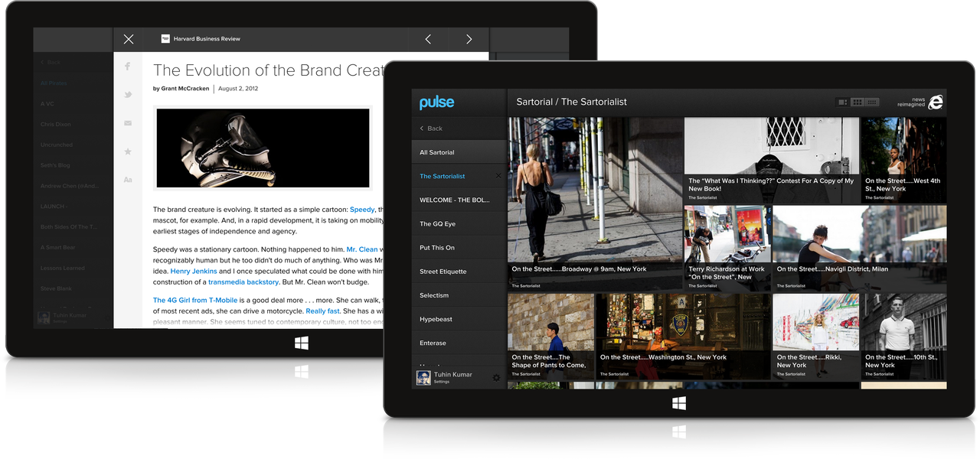
Task: Email the article via envelope icon
Action: point(128,123)
